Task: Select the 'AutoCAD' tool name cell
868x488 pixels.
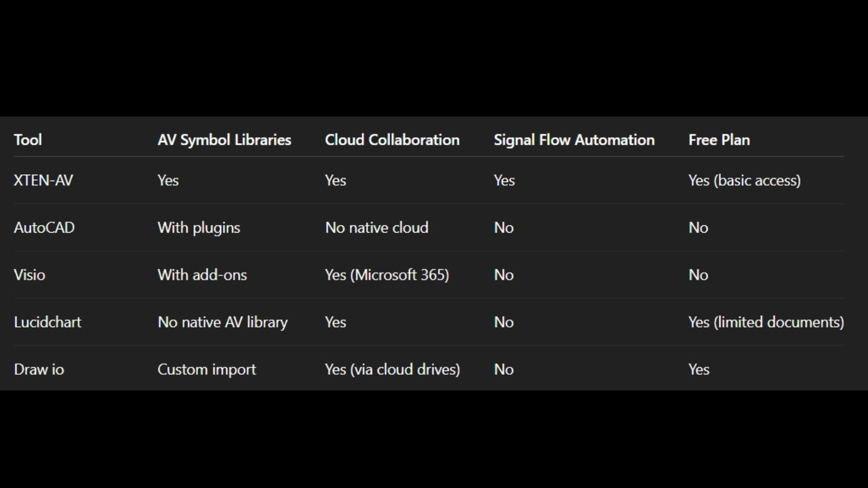Action: (44, 228)
